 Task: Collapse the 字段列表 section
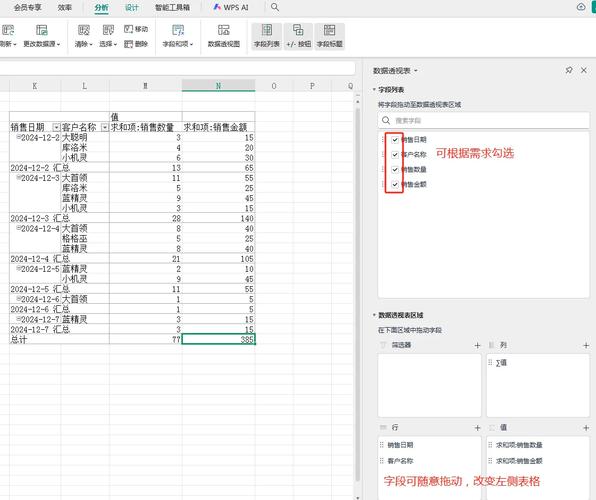tap(374, 90)
